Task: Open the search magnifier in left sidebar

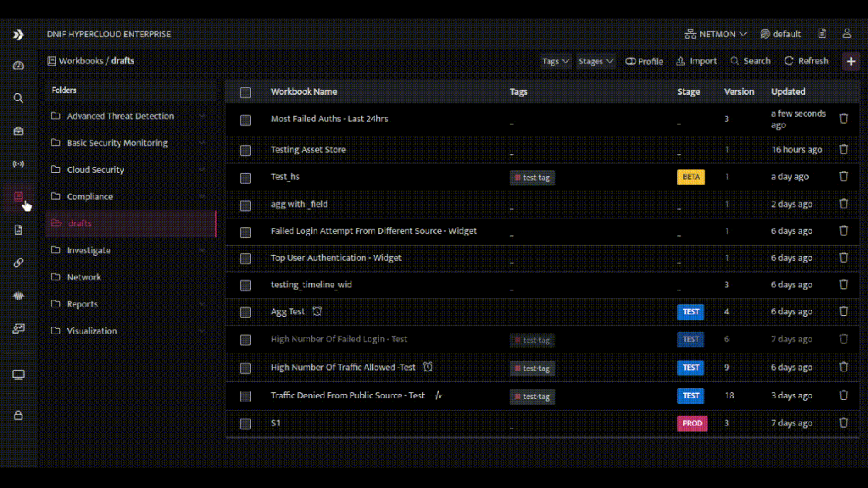Action: 19,98
